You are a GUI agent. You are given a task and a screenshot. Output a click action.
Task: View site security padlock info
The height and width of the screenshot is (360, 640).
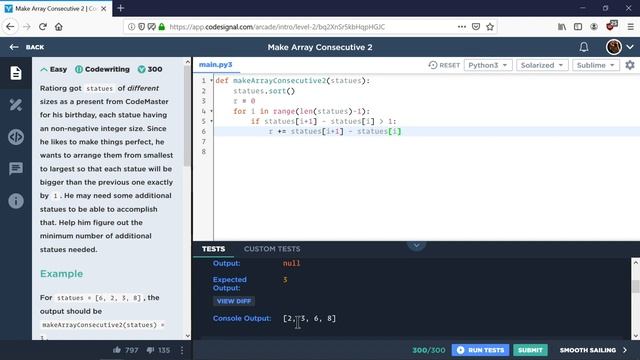tap(162, 27)
